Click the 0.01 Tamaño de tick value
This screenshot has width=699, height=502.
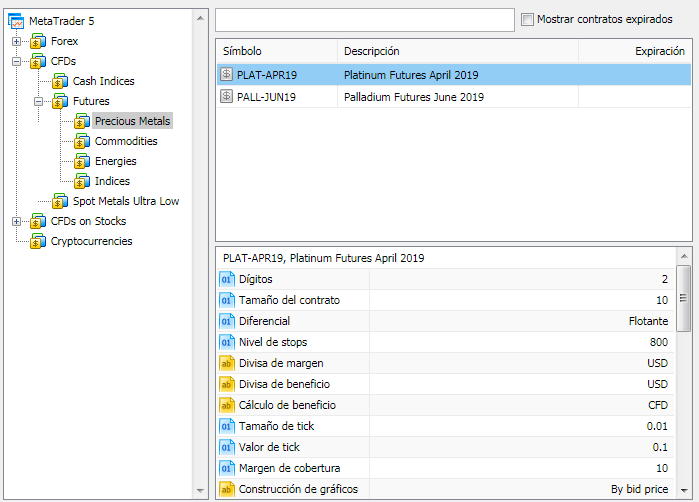click(x=657, y=426)
